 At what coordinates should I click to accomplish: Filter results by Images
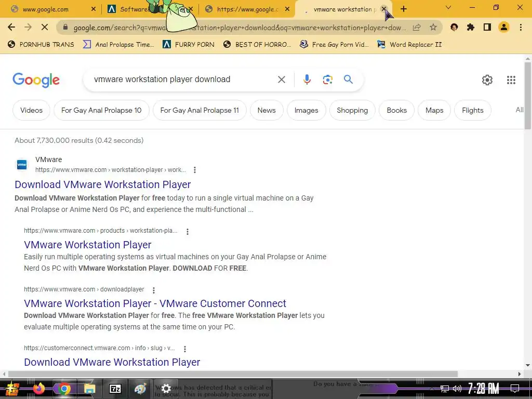[307, 110]
